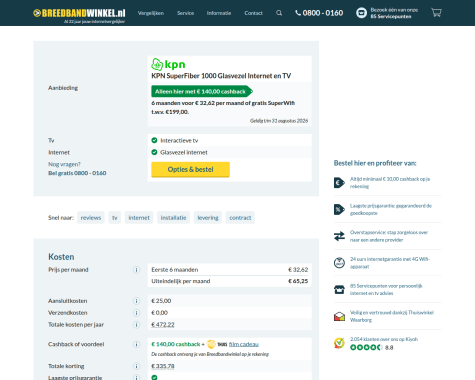This screenshot has height=380, width=475.
Task: Click the KPN logo
Action: tap(168, 64)
